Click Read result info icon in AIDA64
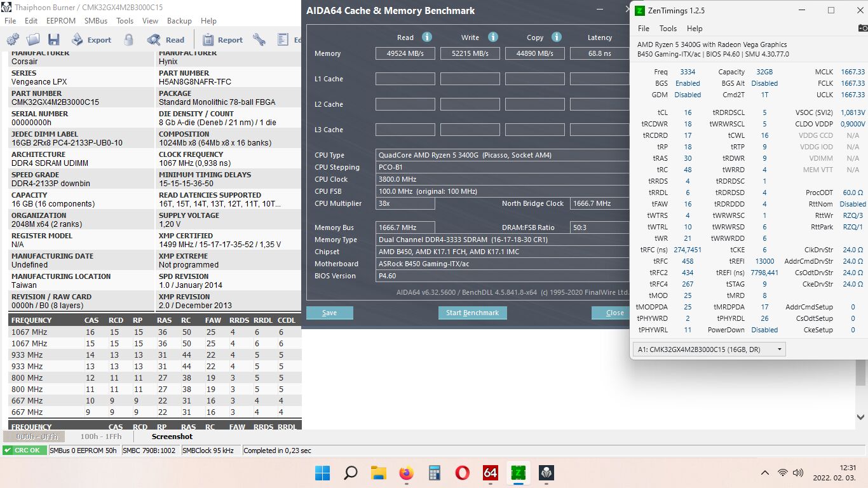Viewport: 868px width, 488px height. (x=427, y=37)
